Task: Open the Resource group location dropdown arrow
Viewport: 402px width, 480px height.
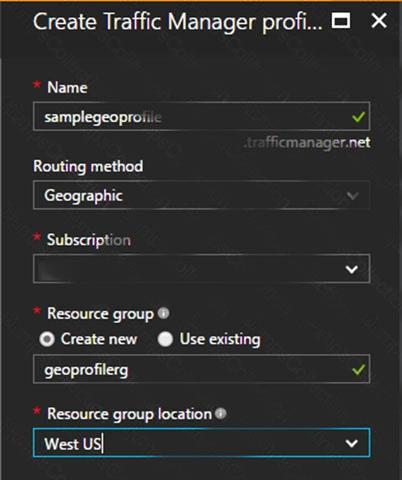Action: tap(352, 443)
